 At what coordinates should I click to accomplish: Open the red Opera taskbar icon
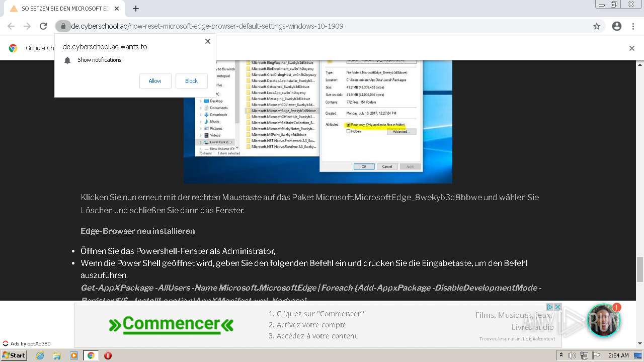click(108, 355)
